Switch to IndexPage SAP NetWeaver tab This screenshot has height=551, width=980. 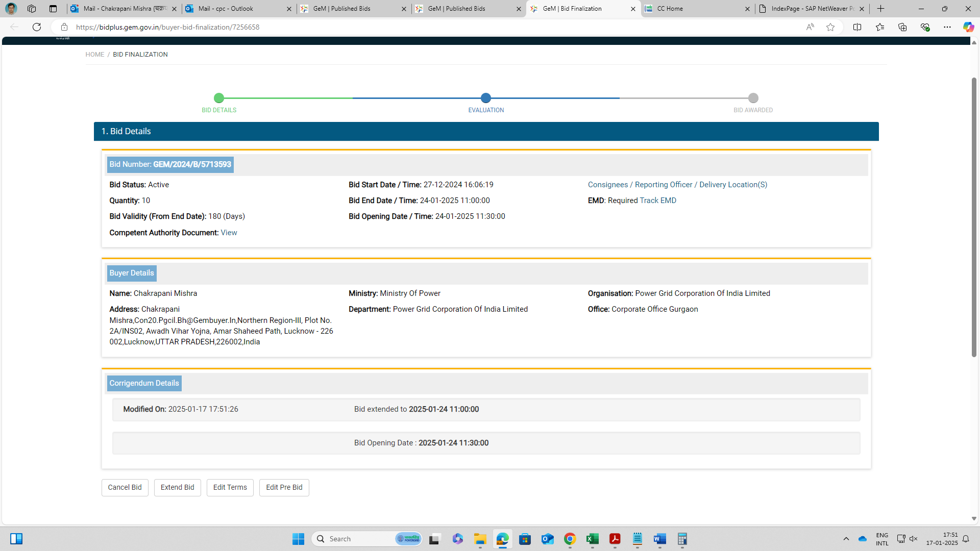812,9
